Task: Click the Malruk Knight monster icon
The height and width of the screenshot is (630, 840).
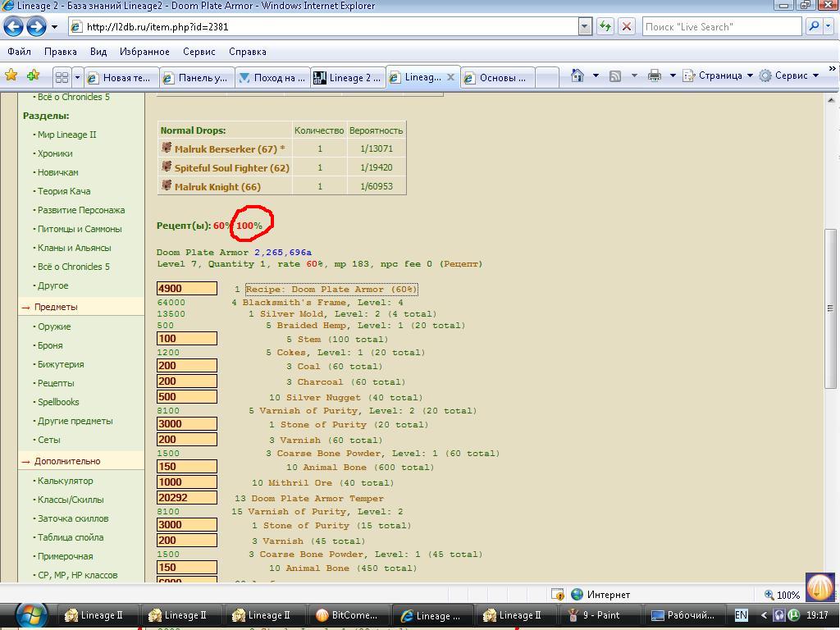Action: tap(167, 185)
